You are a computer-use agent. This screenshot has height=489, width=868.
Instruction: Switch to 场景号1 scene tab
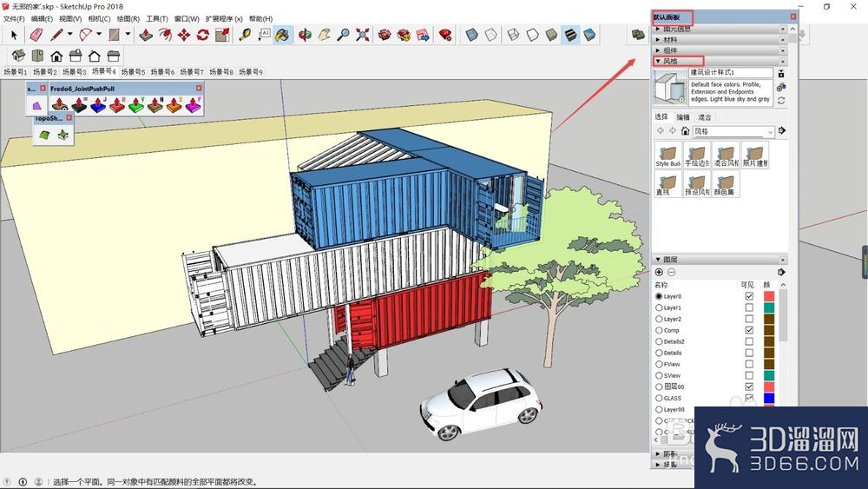pyautogui.click(x=15, y=72)
